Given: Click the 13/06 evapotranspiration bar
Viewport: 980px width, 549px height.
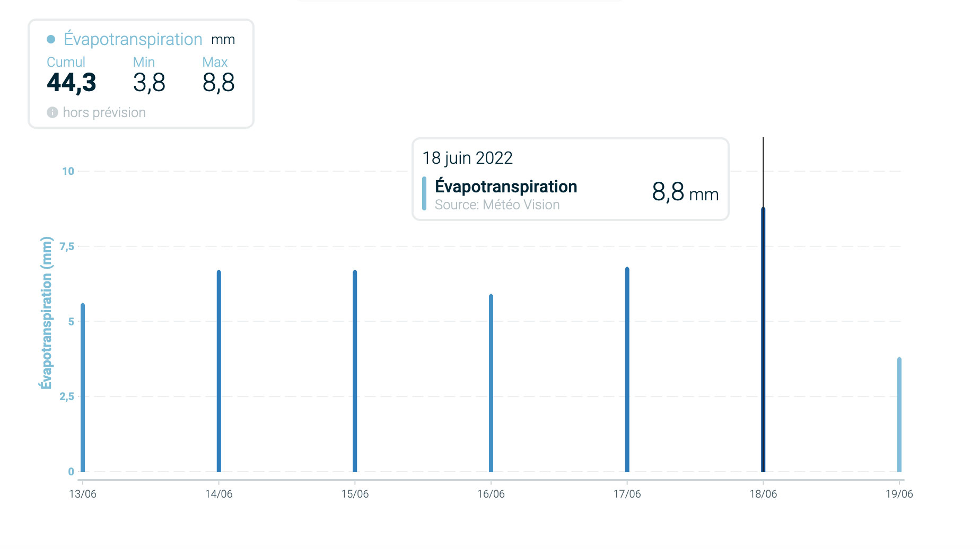Looking at the screenshot, I should (83, 387).
